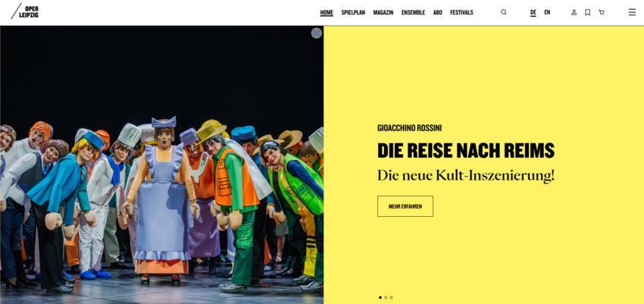Click the Mehr Erfahren button
The width and height of the screenshot is (644, 304).
click(x=405, y=206)
